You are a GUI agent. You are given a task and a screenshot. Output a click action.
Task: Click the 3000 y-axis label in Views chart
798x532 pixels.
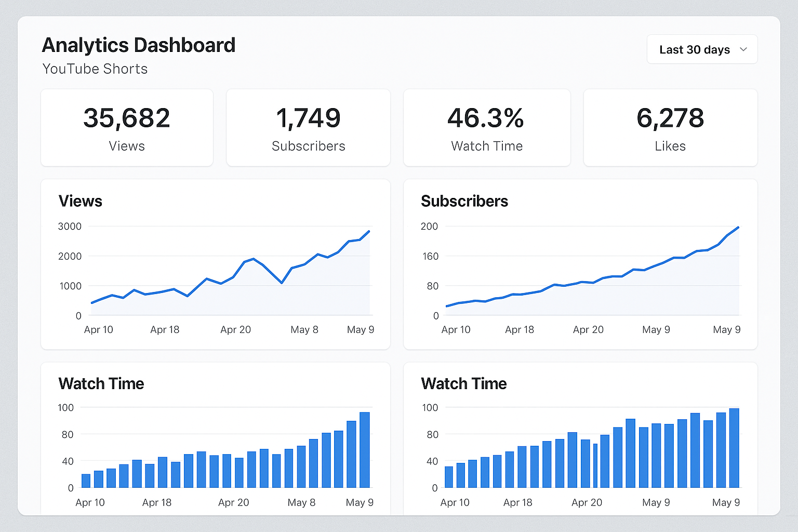(x=70, y=226)
